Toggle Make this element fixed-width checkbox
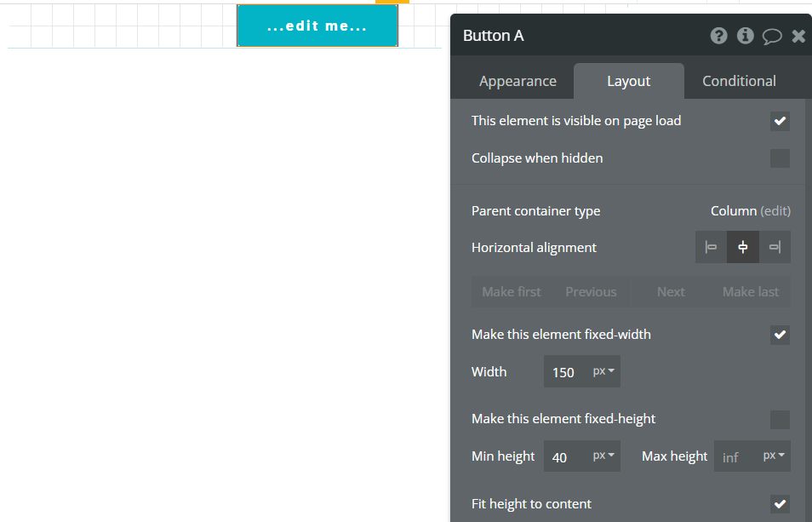The image size is (812, 522). (780, 335)
